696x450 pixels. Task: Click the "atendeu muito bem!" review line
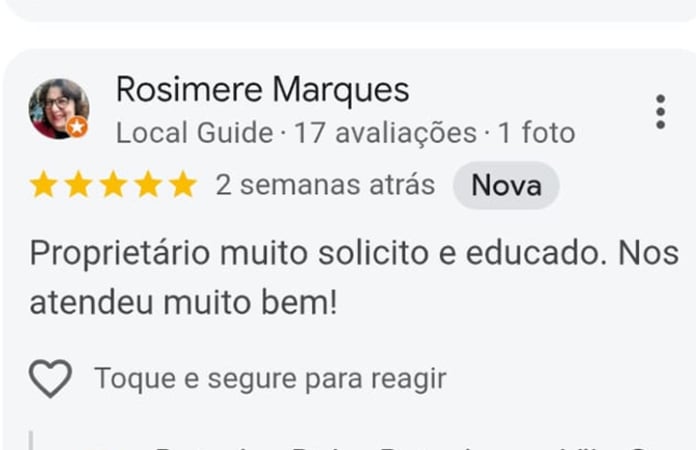click(184, 303)
